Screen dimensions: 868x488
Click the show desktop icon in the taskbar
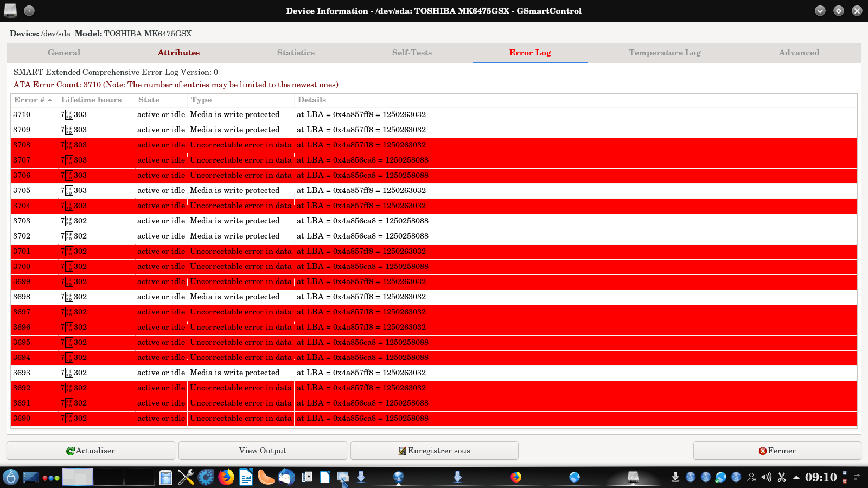(31, 477)
